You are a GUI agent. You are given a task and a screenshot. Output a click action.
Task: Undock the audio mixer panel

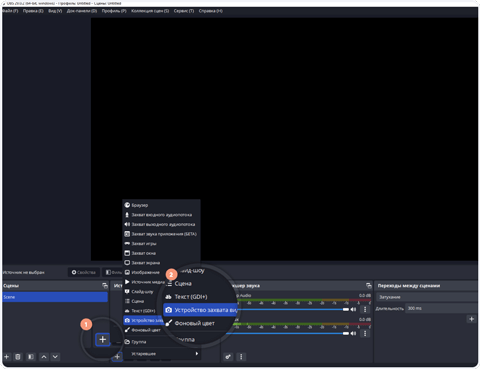(x=368, y=286)
